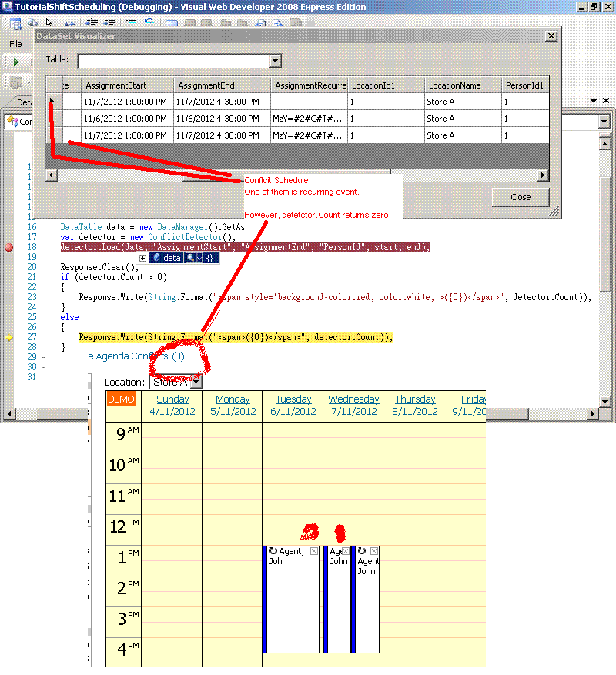Click the curly braces icon in data tip

209,258
